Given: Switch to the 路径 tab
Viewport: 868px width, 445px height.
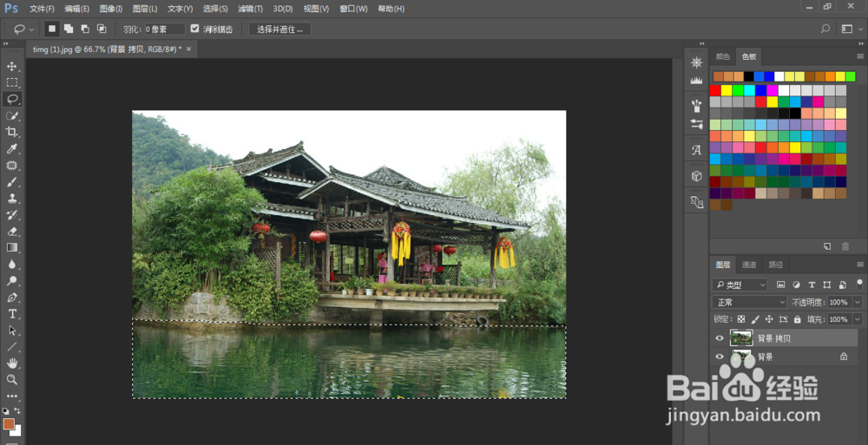Looking at the screenshot, I should tap(775, 265).
